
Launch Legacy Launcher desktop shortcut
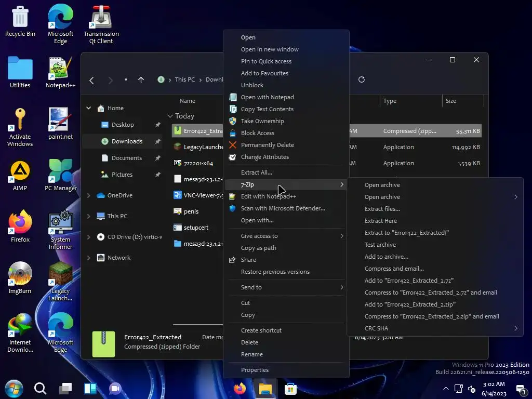(60, 282)
